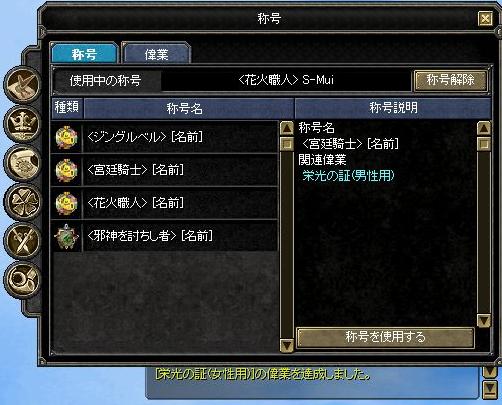Click the title list scroll-down arrow

coord(287,345)
